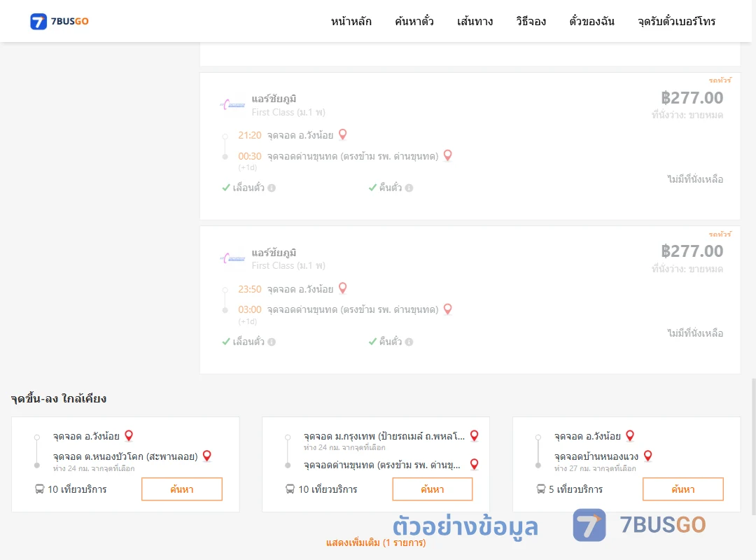Screen dimensions: 756x560
Task: Click pin beside จุดจอด ม.กรุงเทพ nearby card
Action: 475,435
